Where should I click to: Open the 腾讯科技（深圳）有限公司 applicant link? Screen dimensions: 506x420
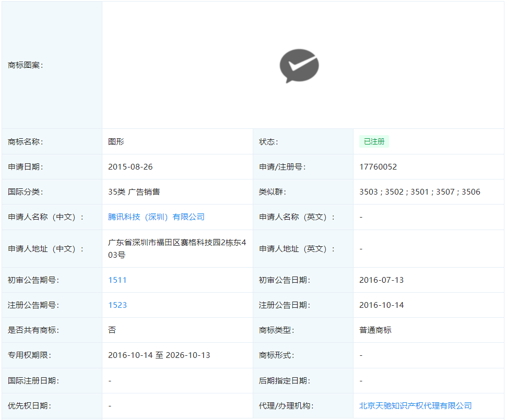tap(156, 217)
